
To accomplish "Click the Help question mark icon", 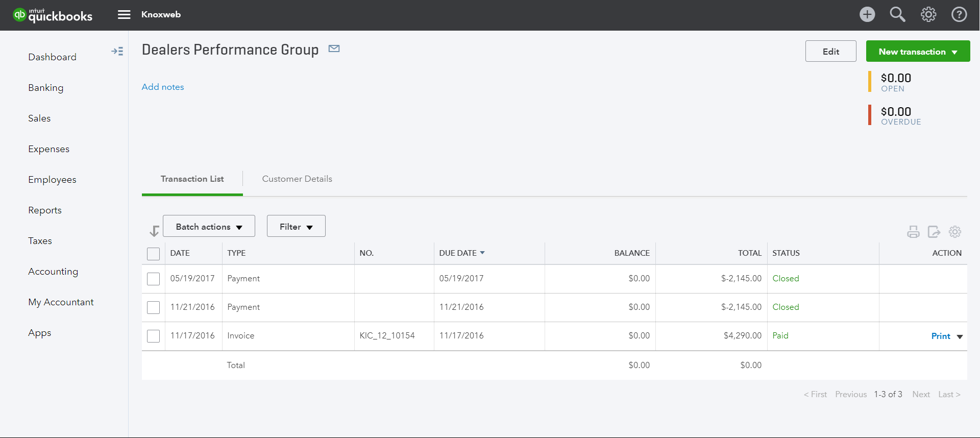I will pos(959,14).
